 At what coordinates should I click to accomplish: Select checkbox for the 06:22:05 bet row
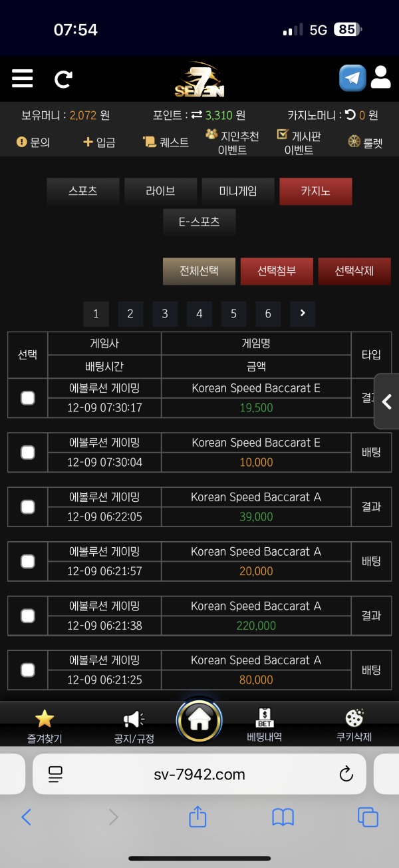click(28, 507)
